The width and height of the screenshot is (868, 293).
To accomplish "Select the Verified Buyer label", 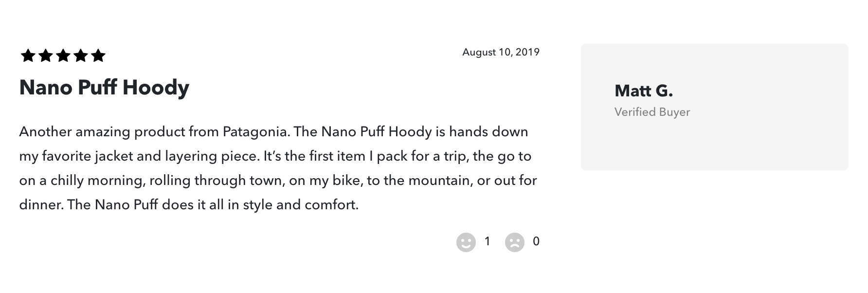I will [x=652, y=111].
